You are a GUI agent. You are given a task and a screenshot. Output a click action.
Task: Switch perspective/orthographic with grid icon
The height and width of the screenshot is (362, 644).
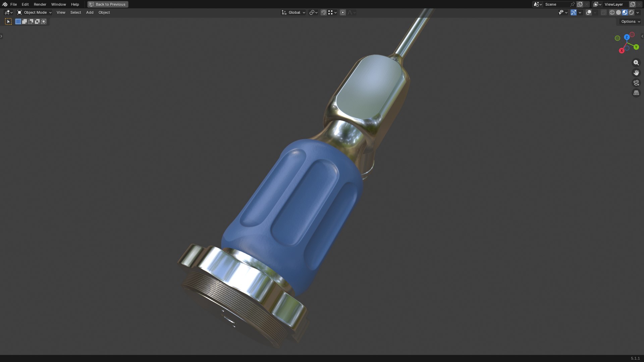[x=636, y=93]
